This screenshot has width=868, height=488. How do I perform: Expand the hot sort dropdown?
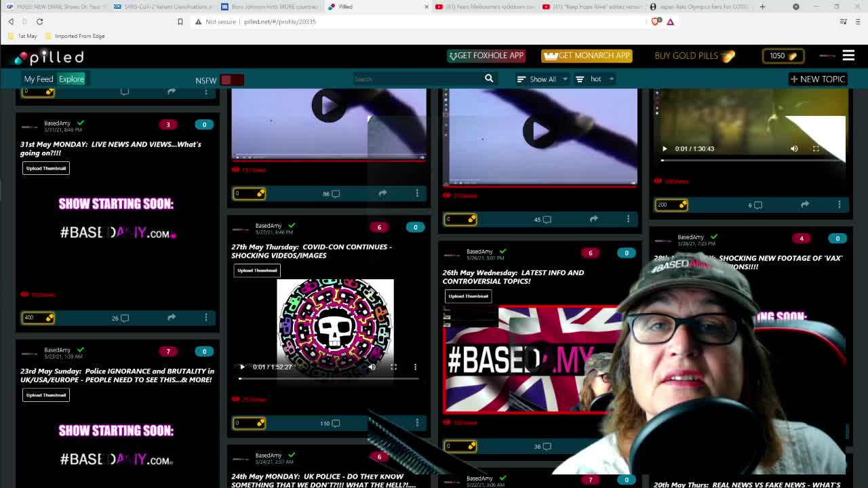pos(595,79)
